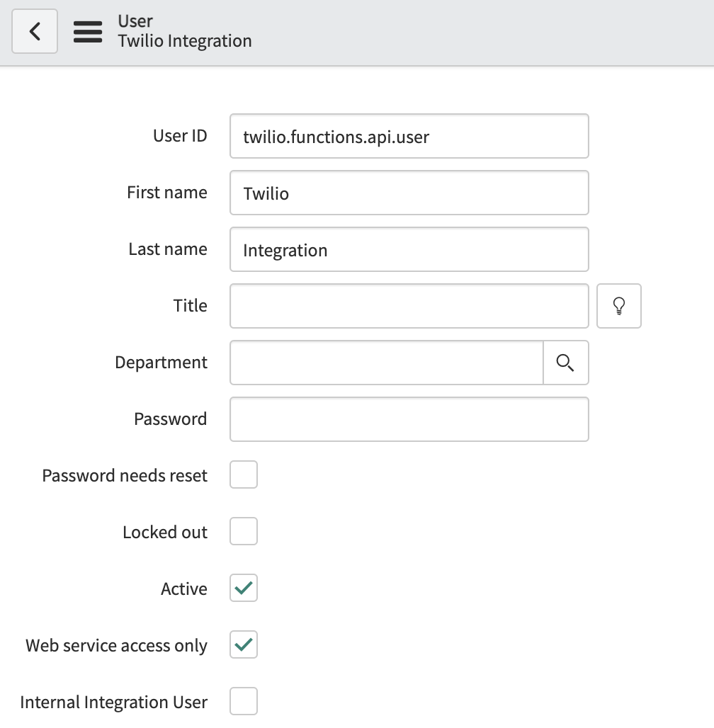This screenshot has width=714, height=728.
Task: Edit the First name field containing Twilio
Action: click(x=409, y=193)
